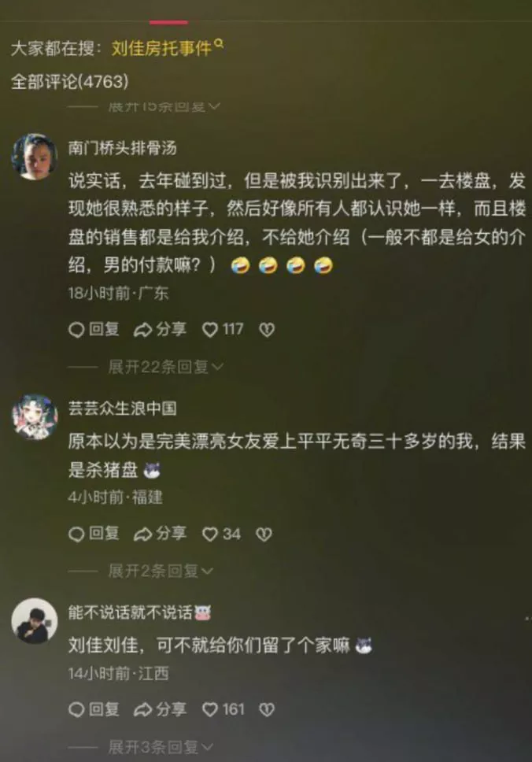Expand 展开3条回复 replies
The width and height of the screenshot is (532, 762).
tap(161, 746)
